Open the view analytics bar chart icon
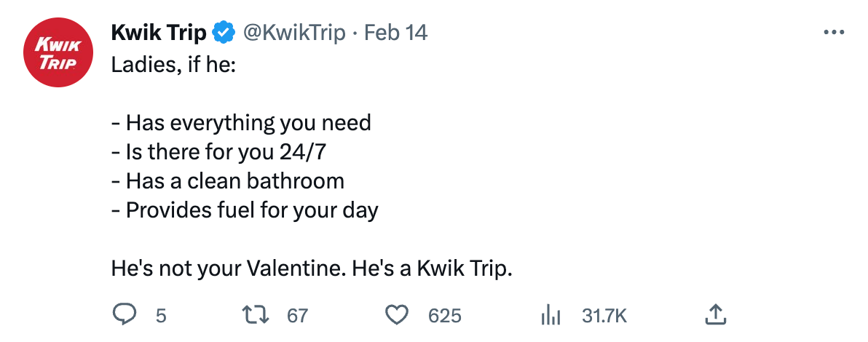This screenshot has width=868, height=342. 551,314
